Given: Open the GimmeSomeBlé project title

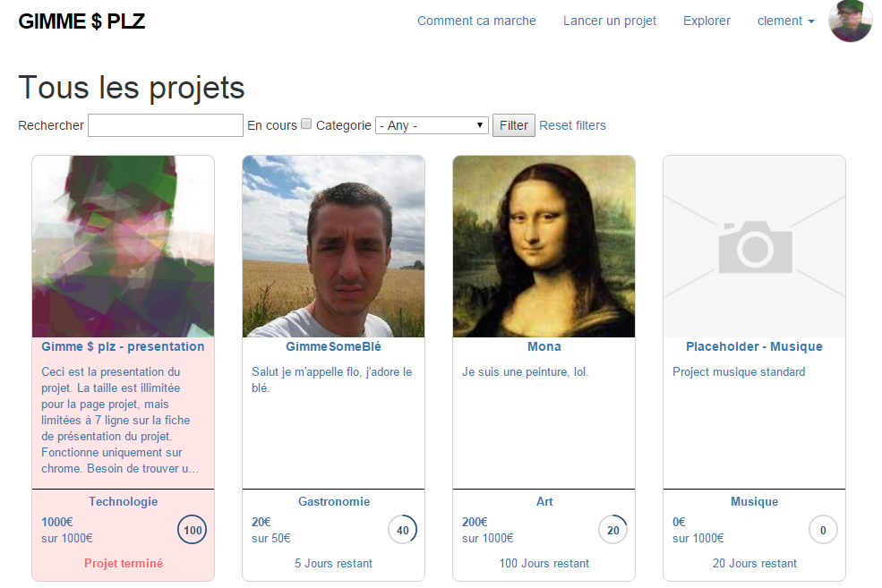Looking at the screenshot, I should [334, 346].
